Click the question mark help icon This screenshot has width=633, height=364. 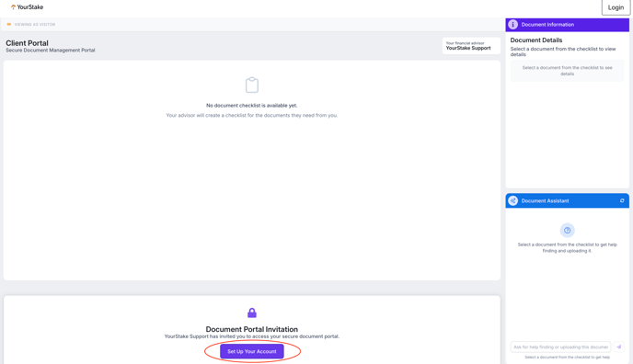point(567,230)
